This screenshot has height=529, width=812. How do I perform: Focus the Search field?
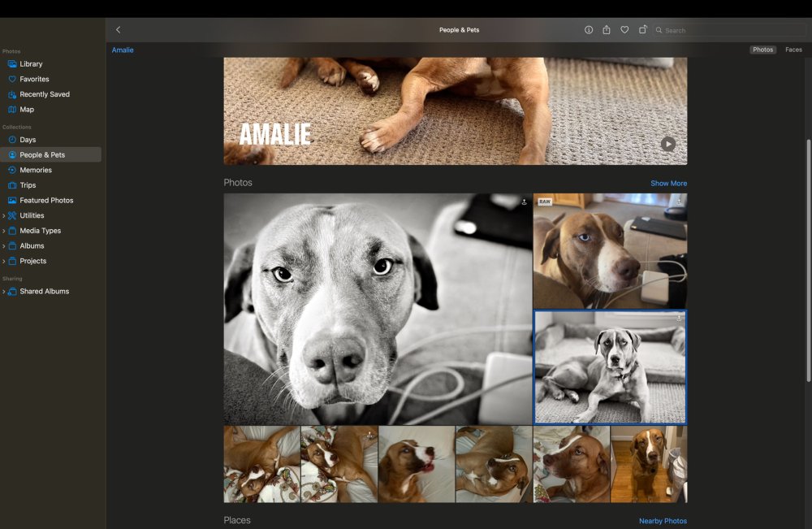coord(730,30)
